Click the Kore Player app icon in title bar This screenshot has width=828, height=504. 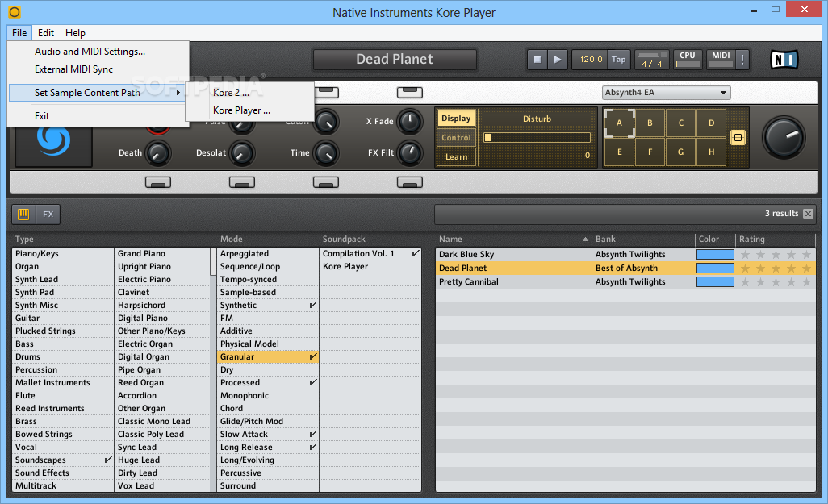(15, 11)
